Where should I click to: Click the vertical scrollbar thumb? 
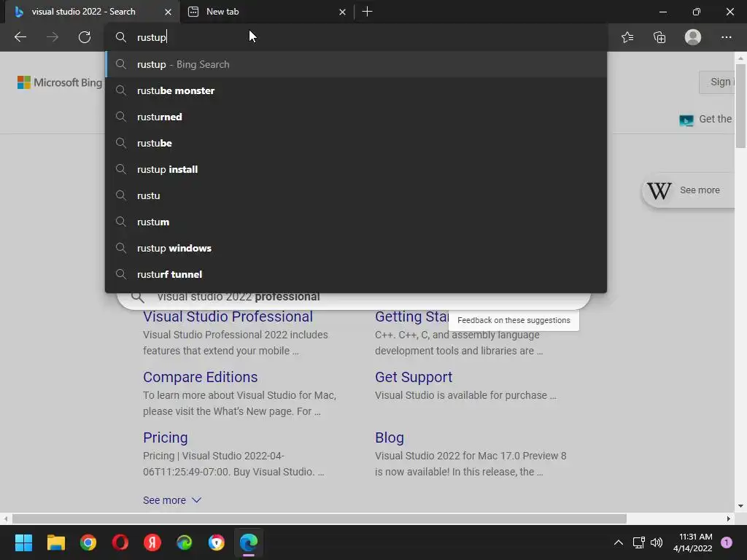(x=740, y=105)
